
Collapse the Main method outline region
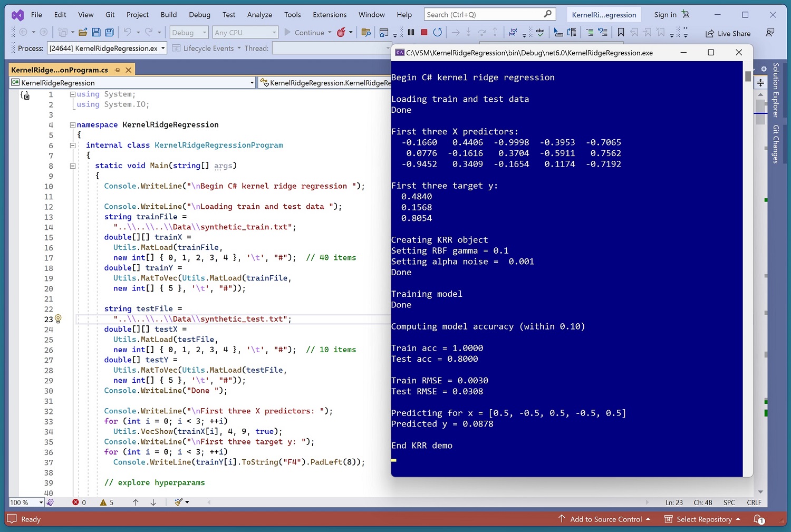click(73, 166)
